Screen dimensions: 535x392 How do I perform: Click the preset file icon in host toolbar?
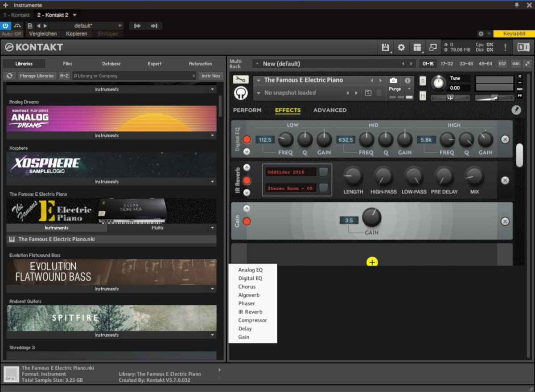[30, 26]
